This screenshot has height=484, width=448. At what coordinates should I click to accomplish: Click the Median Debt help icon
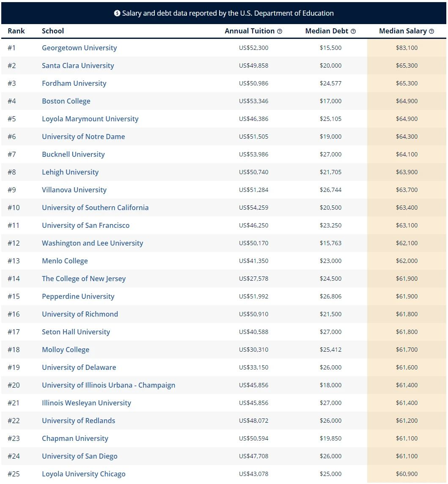(353, 31)
